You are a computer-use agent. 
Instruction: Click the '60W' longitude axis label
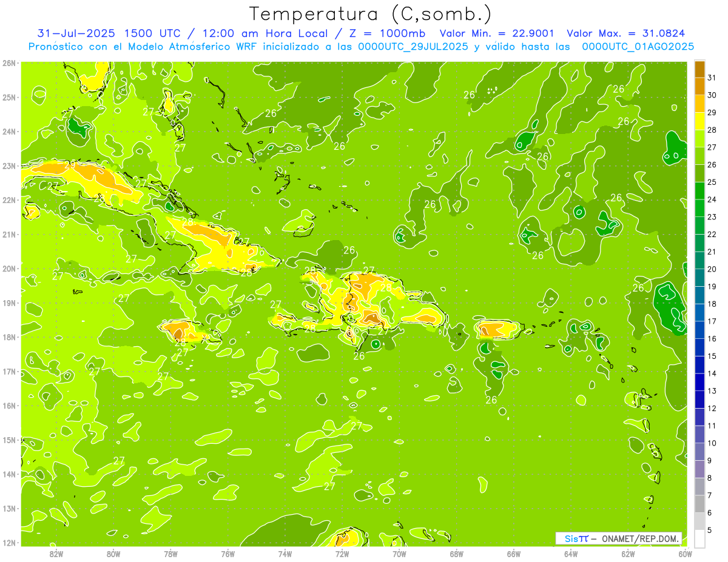[686, 554]
